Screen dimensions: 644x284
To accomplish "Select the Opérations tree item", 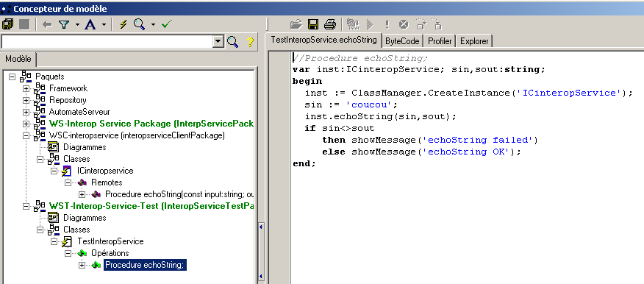I will (110, 253).
